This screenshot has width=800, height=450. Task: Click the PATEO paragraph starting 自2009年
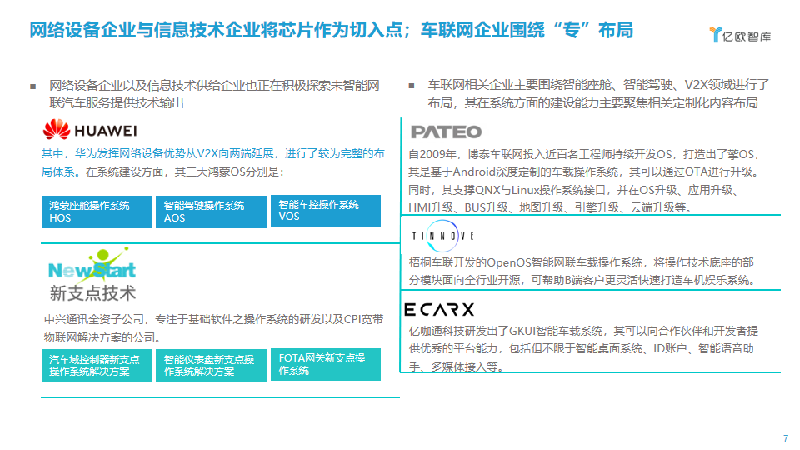coord(584,181)
